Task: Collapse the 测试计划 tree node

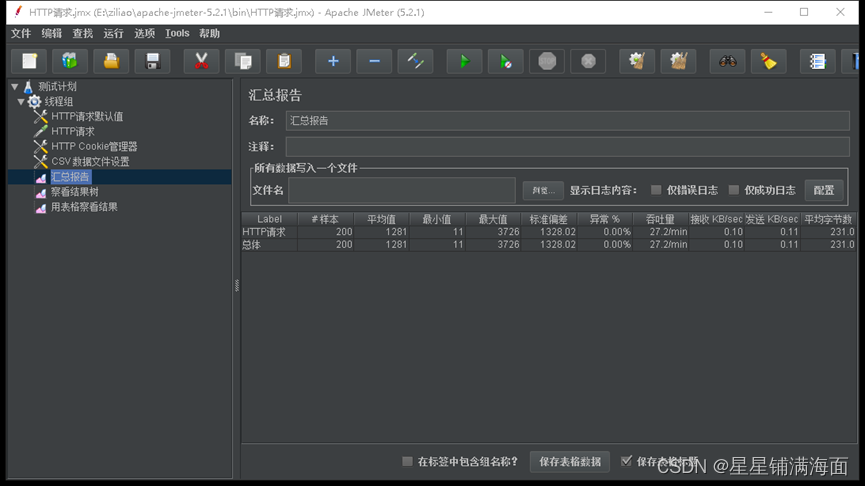Action: coord(15,87)
